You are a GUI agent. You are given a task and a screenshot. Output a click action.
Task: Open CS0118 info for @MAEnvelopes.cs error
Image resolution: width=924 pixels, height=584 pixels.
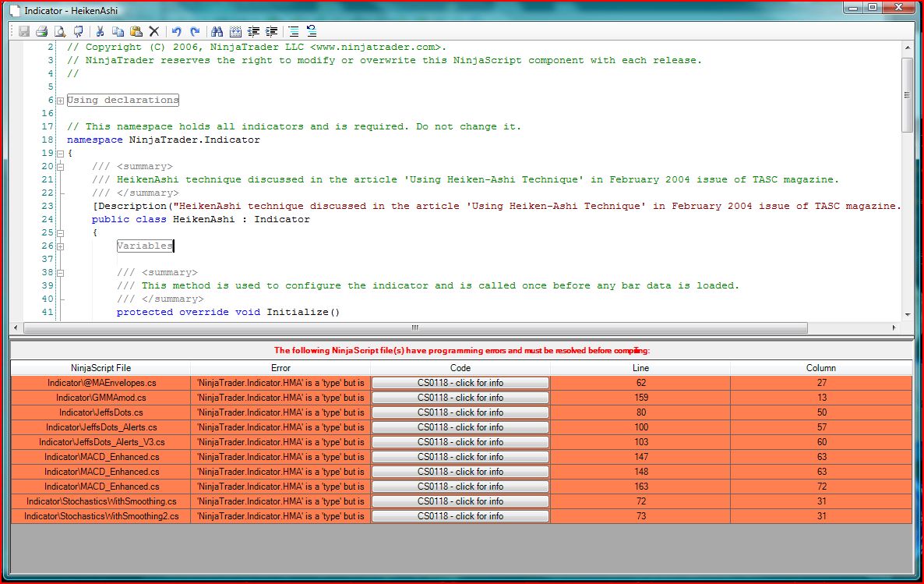click(460, 383)
